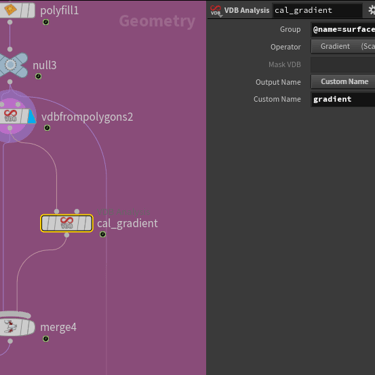Click the VDB Analysis title text
Viewport: 375px width, 375px height.
click(247, 10)
